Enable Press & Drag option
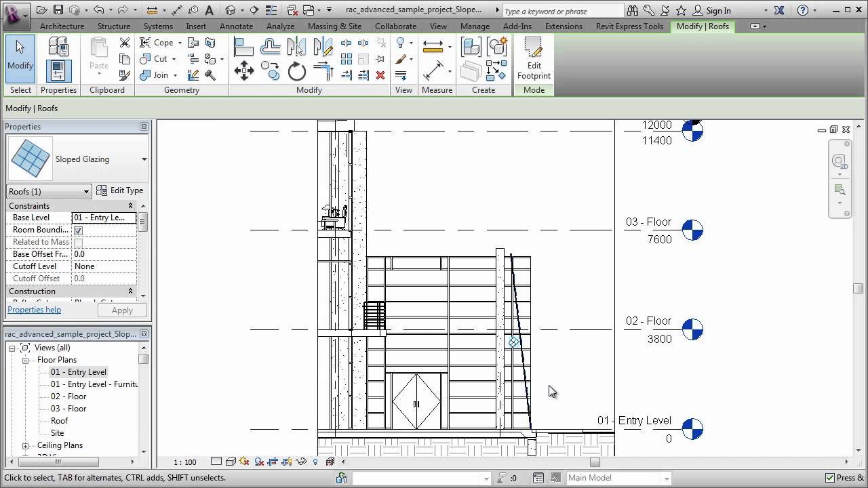The width and height of the screenshot is (868, 488). pos(830,478)
